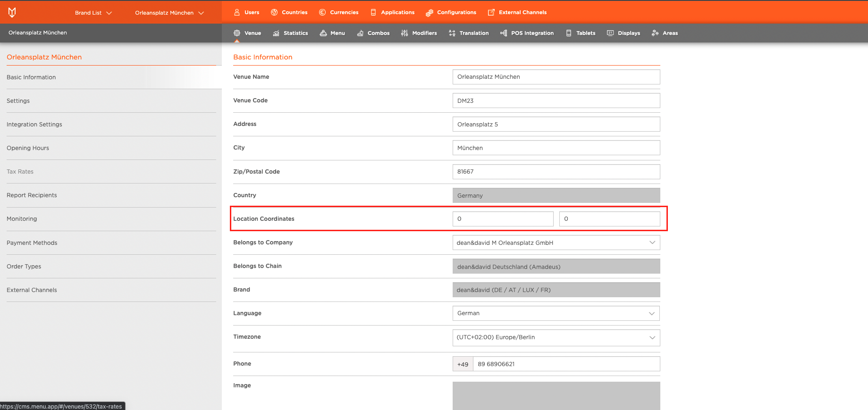
Task: Open the Currencies top menu
Action: 338,12
